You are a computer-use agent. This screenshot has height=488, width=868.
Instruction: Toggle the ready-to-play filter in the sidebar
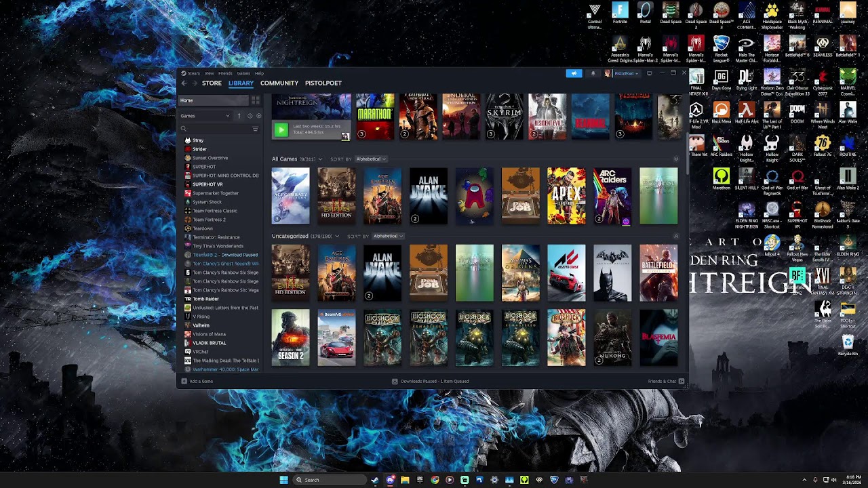click(258, 116)
